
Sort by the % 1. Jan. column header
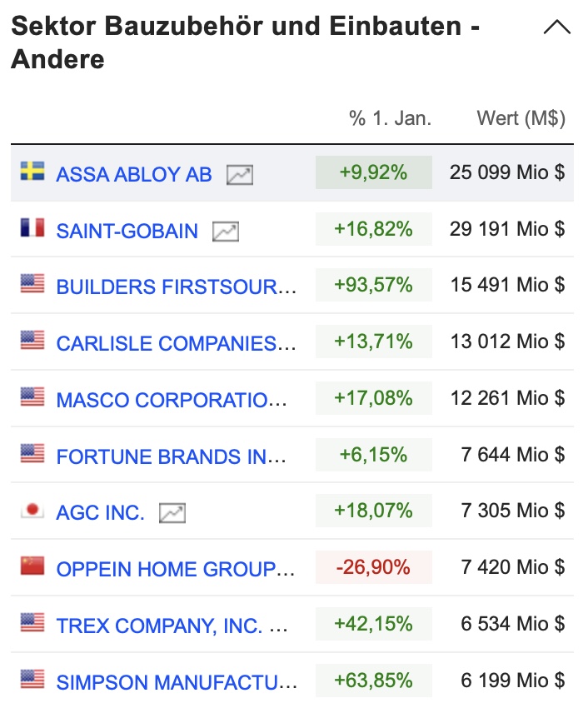[x=390, y=118]
